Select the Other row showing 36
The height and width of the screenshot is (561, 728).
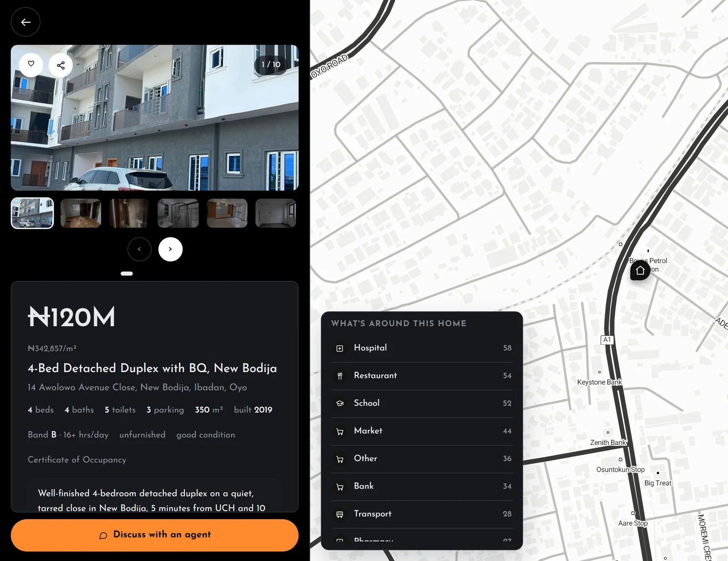[422, 459]
